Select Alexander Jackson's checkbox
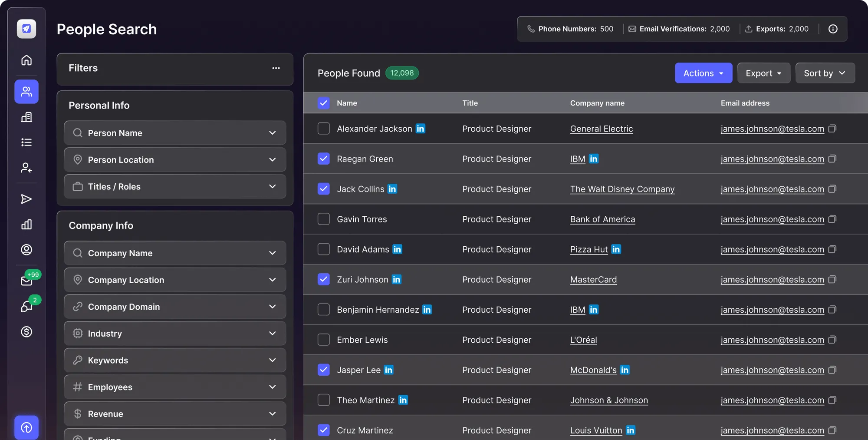Image resolution: width=868 pixels, height=440 pixels. (324, 129)
